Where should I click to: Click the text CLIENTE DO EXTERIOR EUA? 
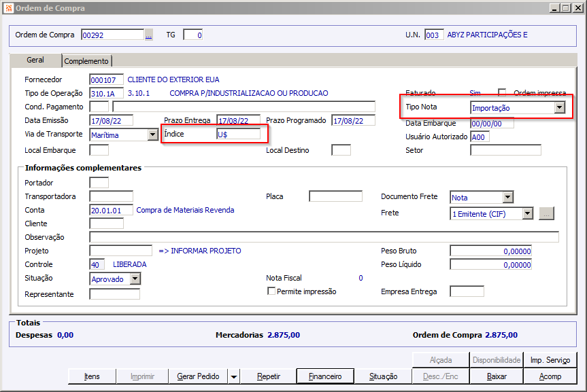pyautogui.click(x=173, y=79)
